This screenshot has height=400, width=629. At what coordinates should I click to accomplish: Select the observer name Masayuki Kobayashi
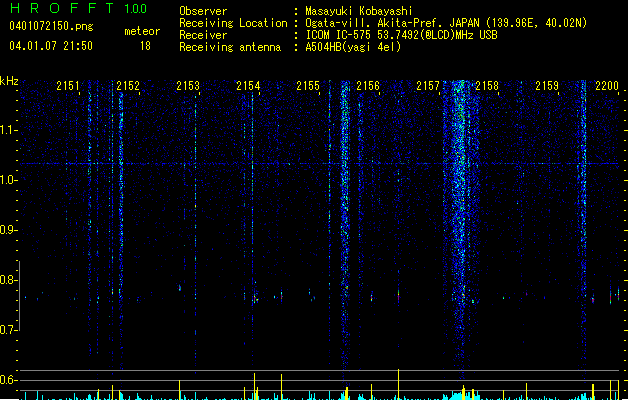click(359, 11)
